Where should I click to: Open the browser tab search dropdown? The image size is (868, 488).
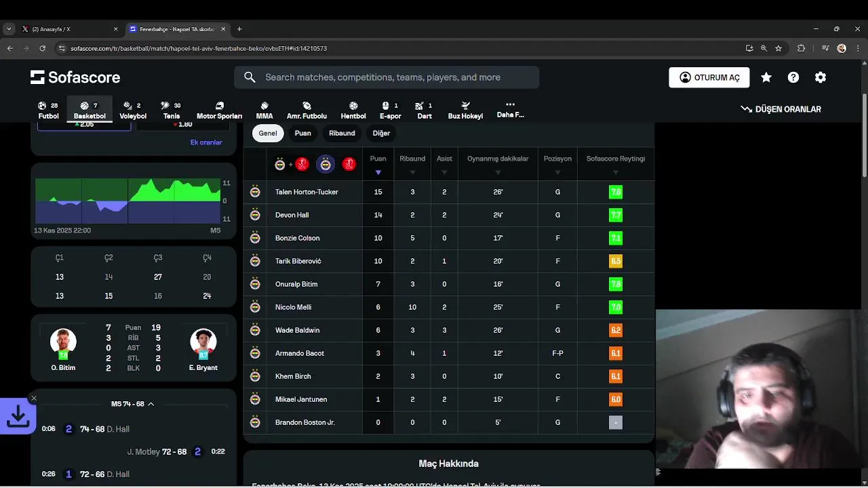click(8, 29)
